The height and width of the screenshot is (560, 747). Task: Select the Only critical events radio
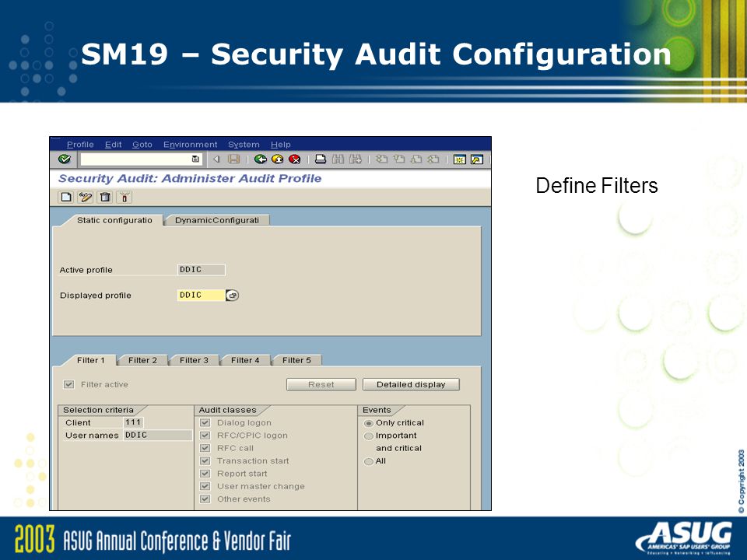[368, 423]
